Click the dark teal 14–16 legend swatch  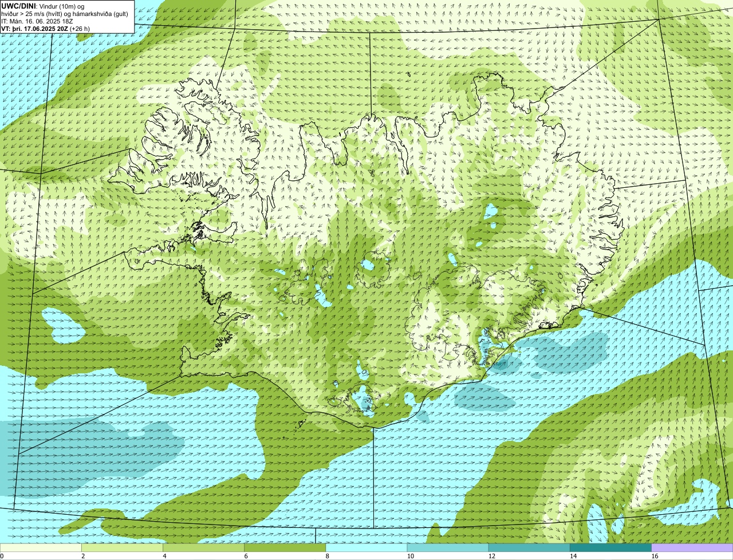(610, 547)
